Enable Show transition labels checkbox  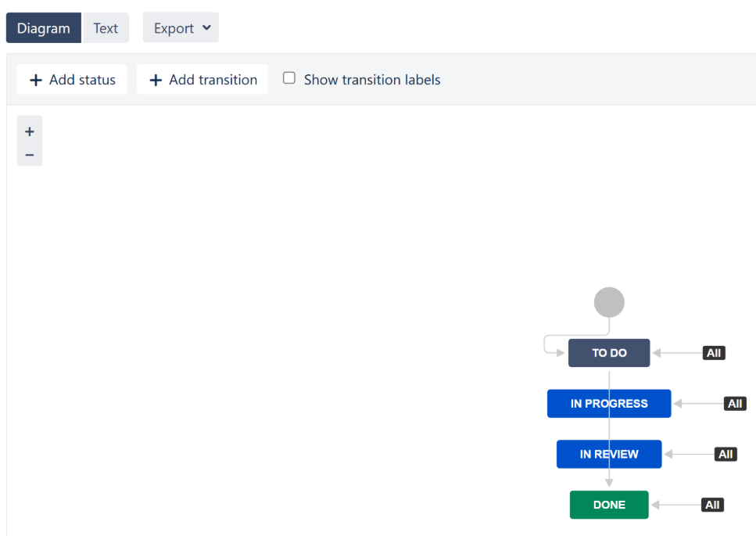pos(289,77)
